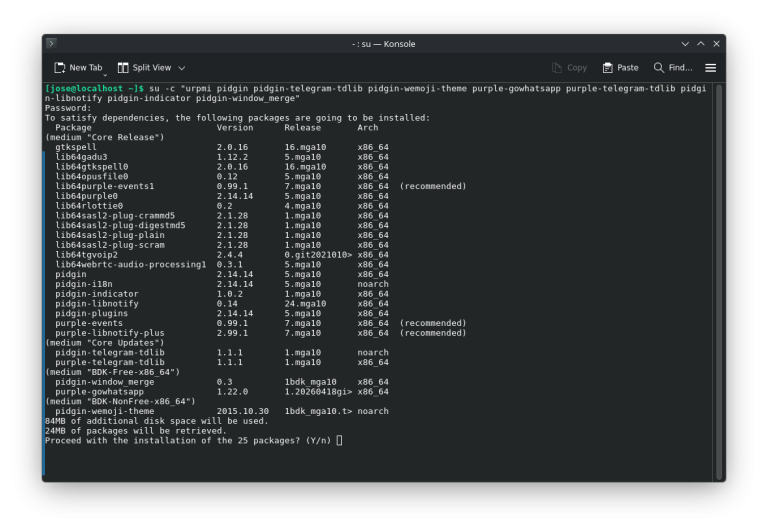Click 'lib64sasl2-plug-scram' package name
768x532 pixels.
pos(110,245)
